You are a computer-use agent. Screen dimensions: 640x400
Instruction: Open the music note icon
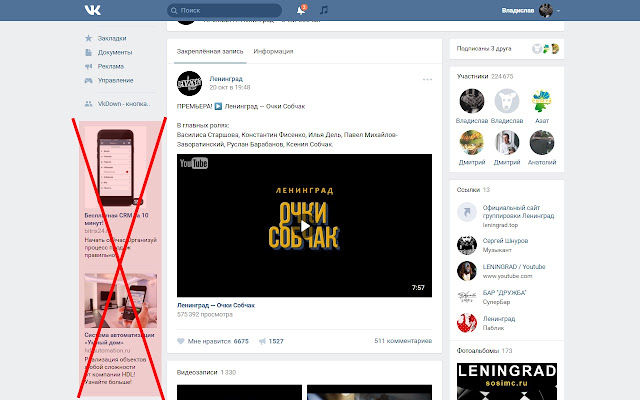tap(323, 10)
